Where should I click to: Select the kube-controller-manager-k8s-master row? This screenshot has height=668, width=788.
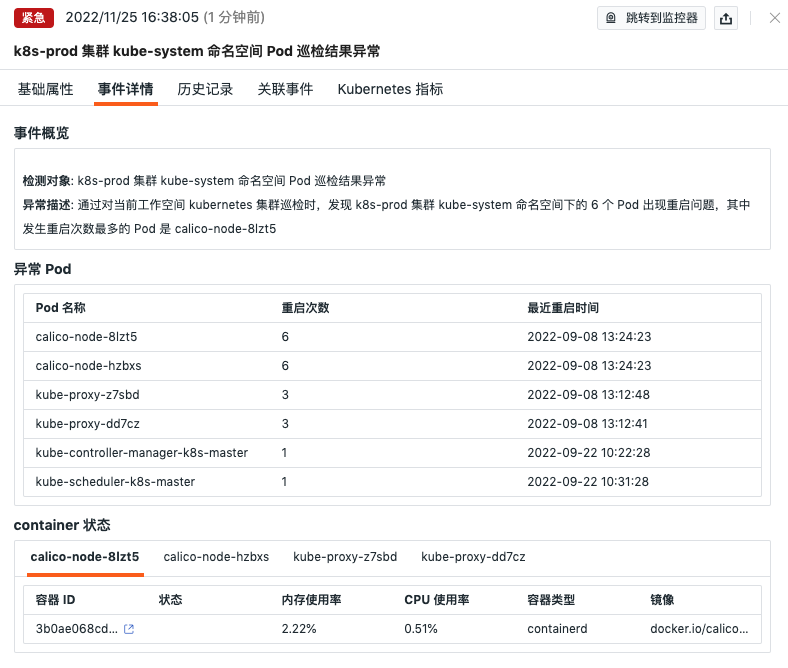pyautogui.click(x=392, y=453)
